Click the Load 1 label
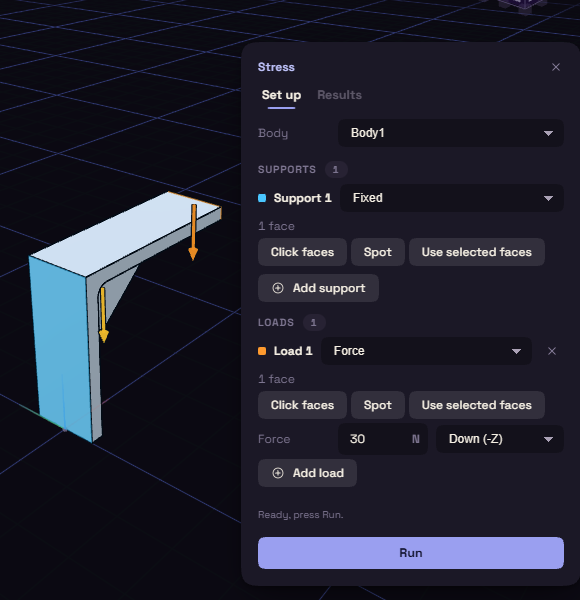580x600 pixels. 293,351
